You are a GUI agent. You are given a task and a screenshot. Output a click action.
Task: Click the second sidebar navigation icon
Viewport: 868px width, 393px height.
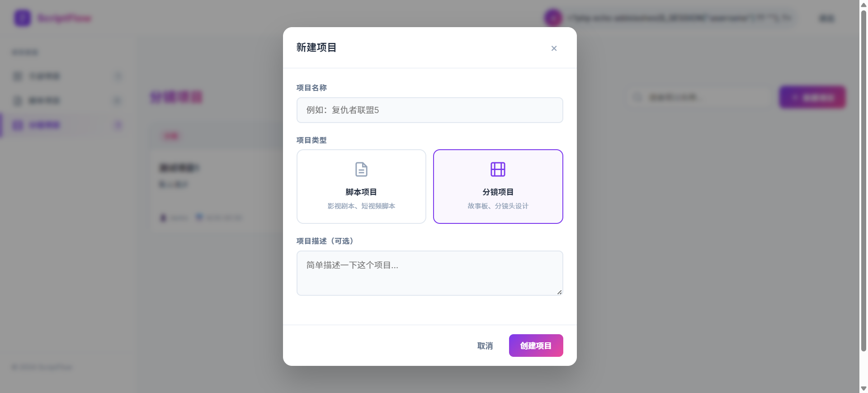pos(17,100)
